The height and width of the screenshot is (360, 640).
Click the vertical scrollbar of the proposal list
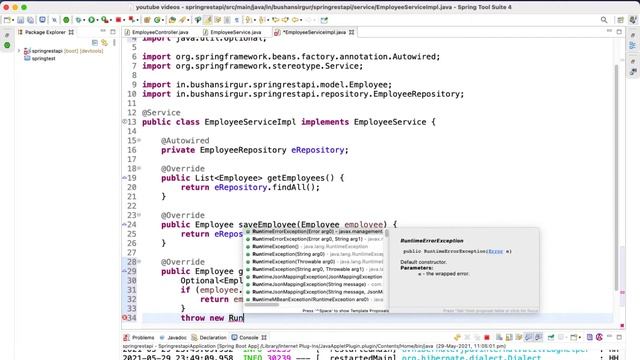click(387, 234)
